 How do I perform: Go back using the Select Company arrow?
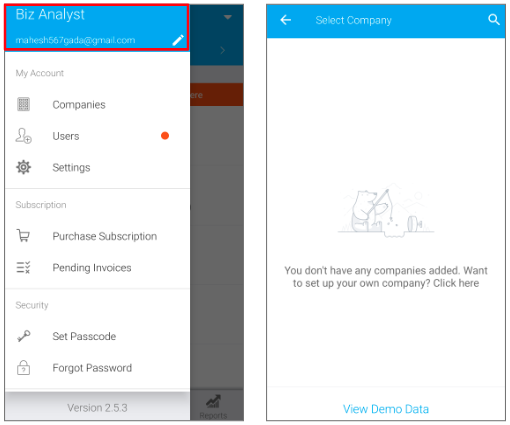(x=285, y=20)
